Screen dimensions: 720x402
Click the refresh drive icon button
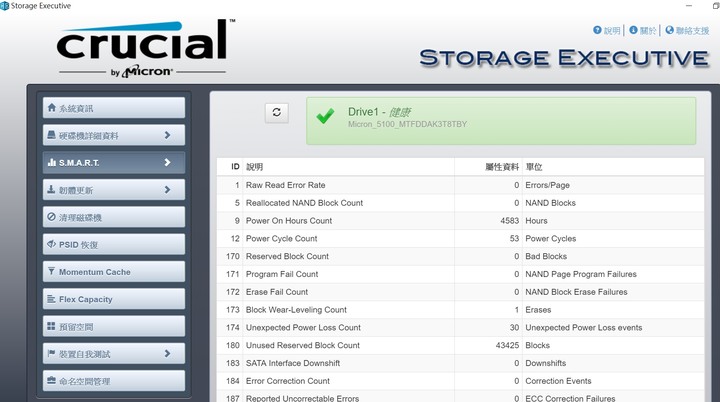(276, 113)
